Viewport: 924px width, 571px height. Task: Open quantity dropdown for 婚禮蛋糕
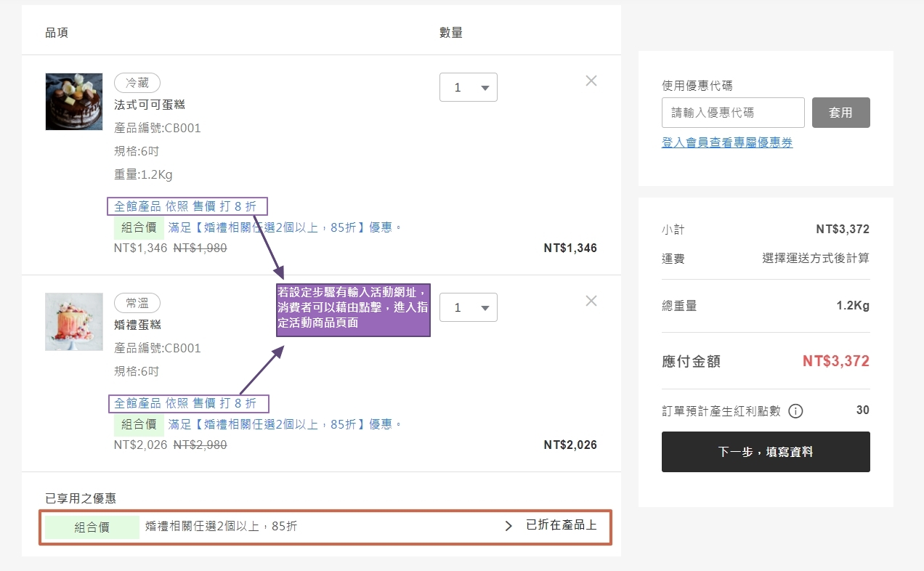tap(468, 307)
